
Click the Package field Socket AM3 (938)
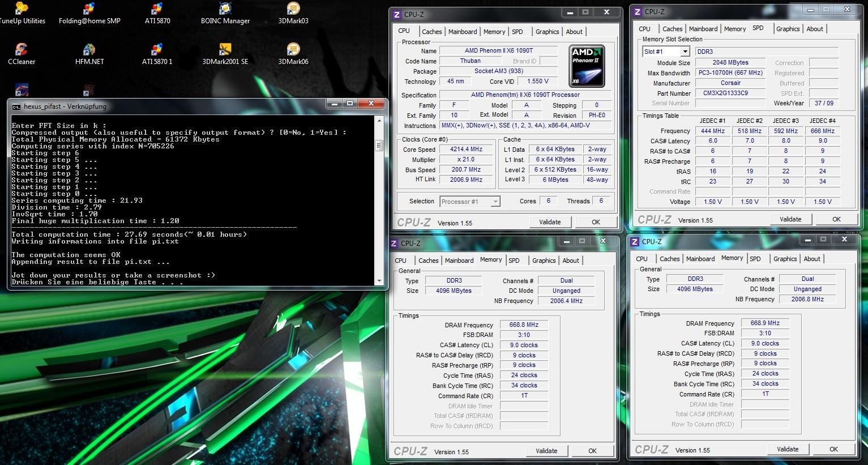click(x=499, y=71)
